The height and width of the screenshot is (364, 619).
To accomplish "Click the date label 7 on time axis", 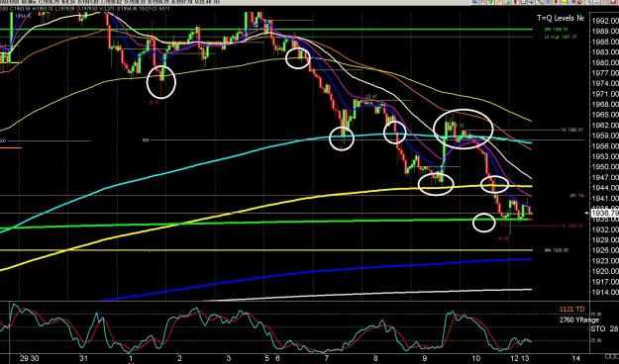I will click(327, 358).
